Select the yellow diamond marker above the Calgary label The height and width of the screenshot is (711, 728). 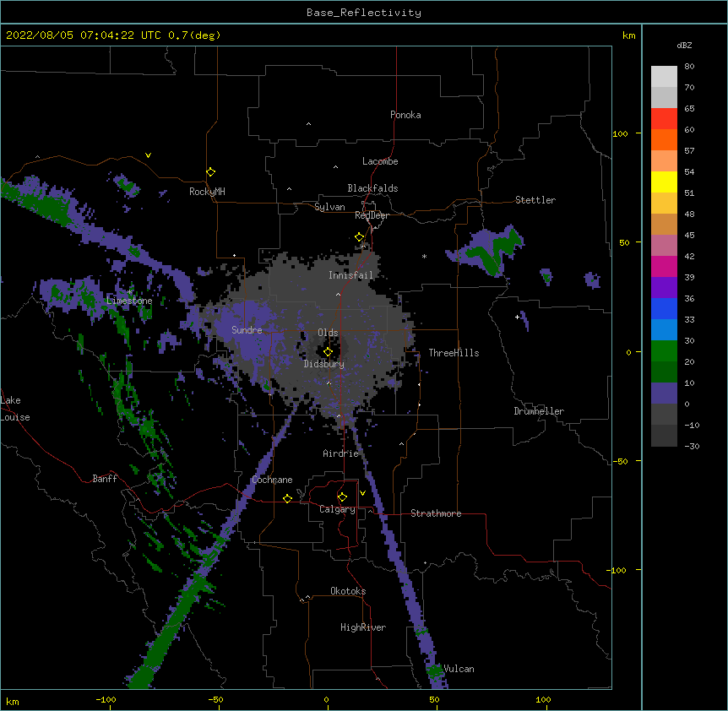click(x=342, y=497)
